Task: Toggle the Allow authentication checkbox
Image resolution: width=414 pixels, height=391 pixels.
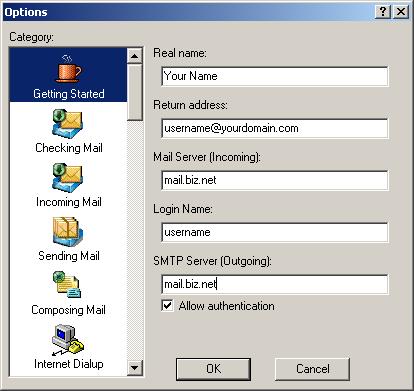Action: [167, 305]
